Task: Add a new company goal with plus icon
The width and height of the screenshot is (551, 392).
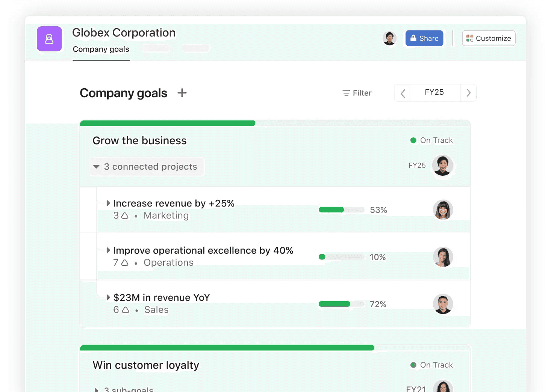Action: [182, 93]
